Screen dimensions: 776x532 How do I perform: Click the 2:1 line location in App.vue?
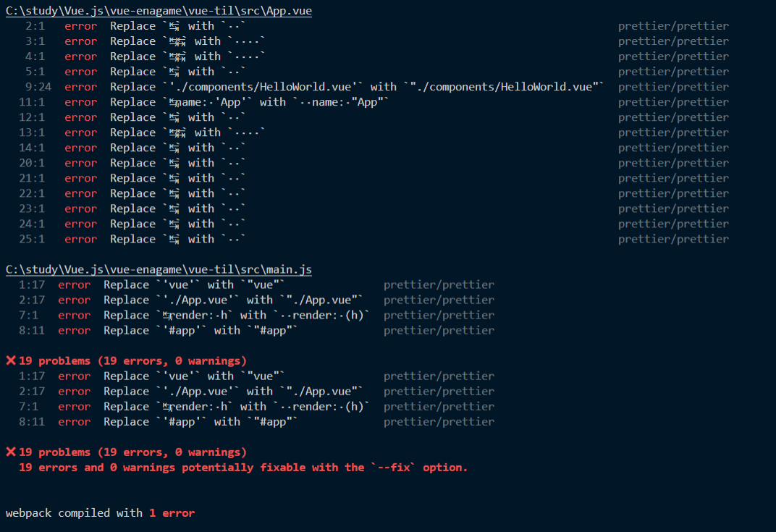click(x=35, y=26)
